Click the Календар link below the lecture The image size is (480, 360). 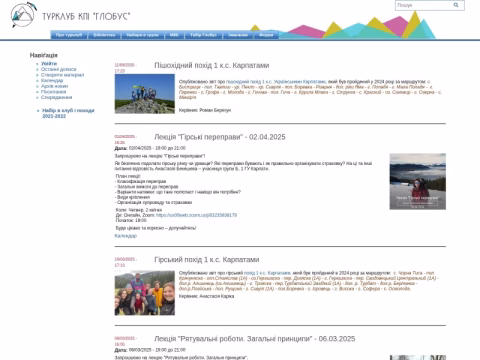coord(125,236)
